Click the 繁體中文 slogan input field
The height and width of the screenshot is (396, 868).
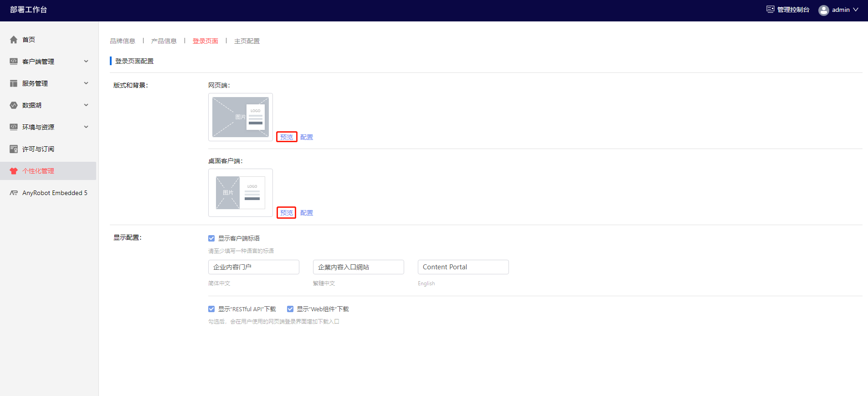[359, 267]
